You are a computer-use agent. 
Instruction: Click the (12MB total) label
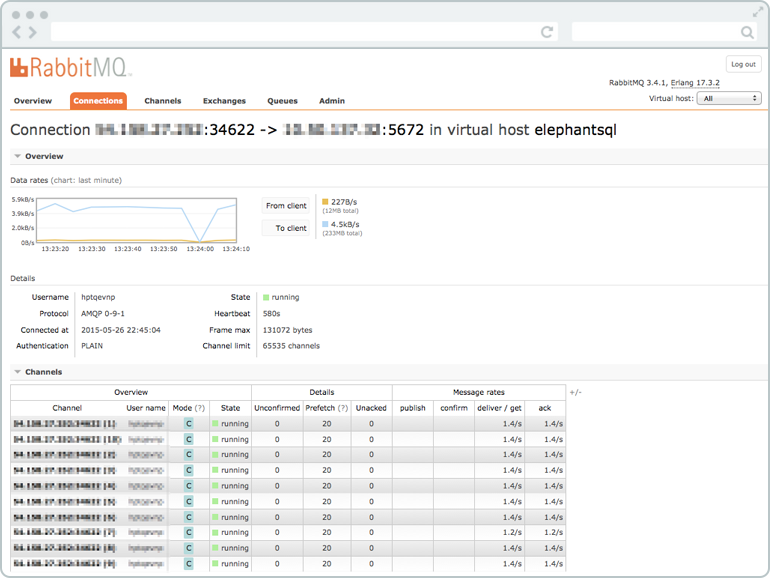[340, 211]
